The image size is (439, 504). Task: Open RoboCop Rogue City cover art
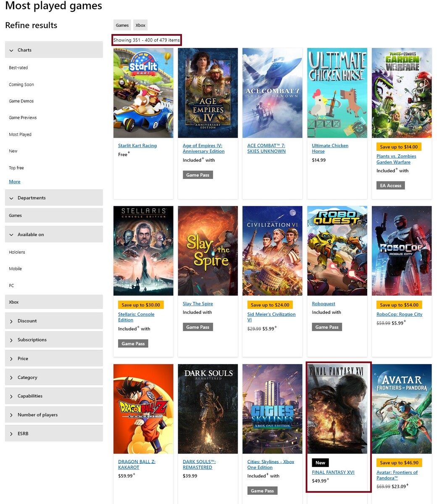[402, 251]
